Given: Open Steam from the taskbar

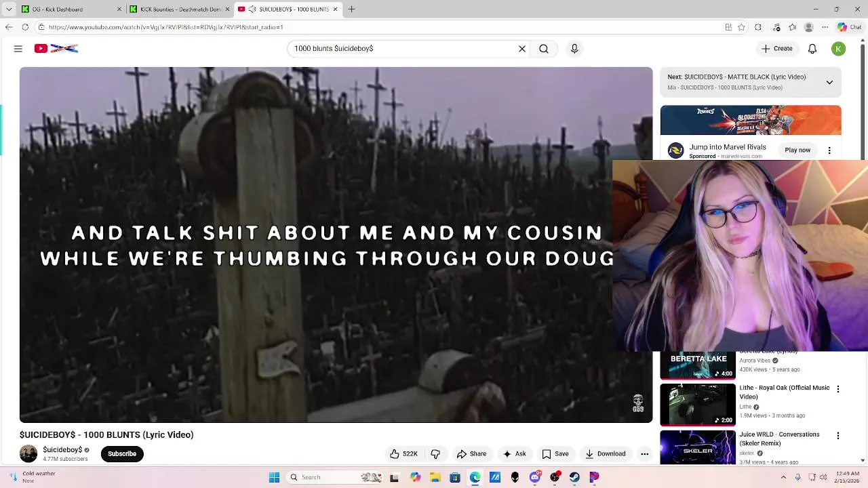Looking at the screenshot, I should (574, 477).
